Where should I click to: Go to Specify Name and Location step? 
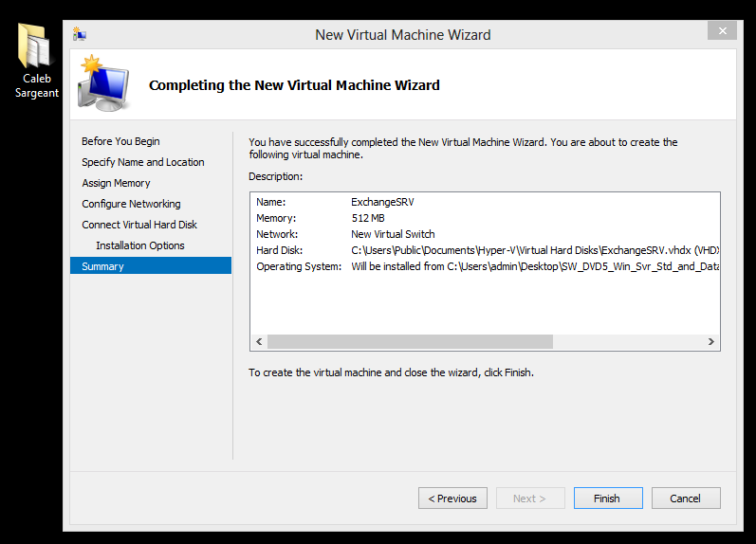point(142,162)
